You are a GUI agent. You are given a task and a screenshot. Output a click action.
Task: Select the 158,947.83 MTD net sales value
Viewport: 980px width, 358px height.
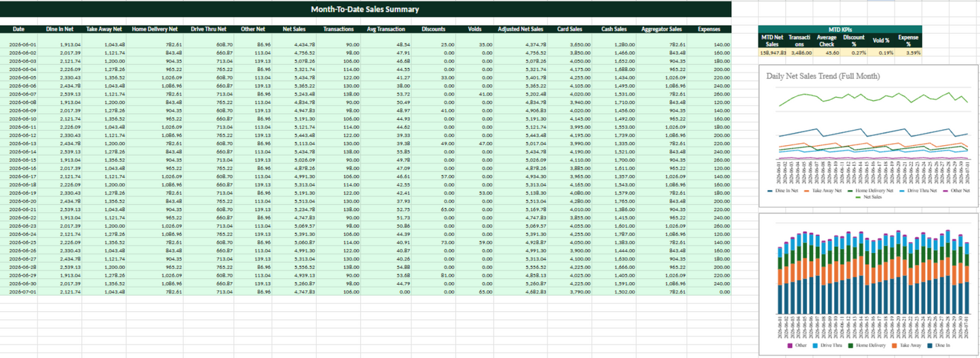point(772,52)
